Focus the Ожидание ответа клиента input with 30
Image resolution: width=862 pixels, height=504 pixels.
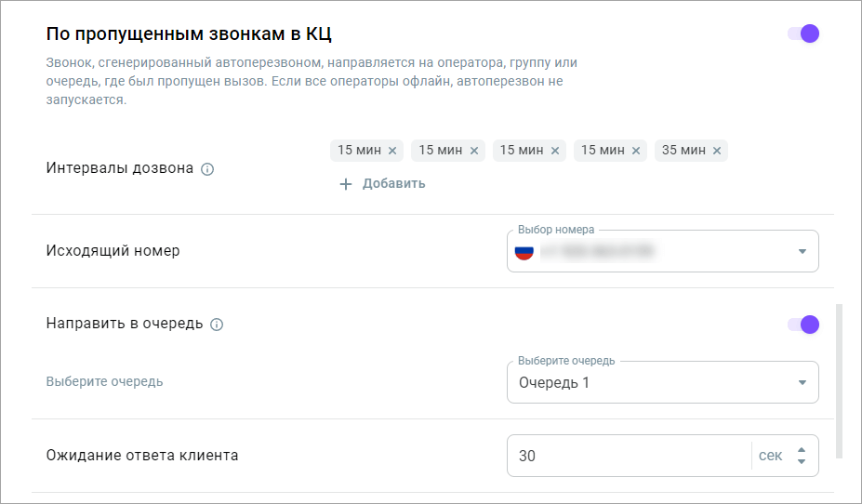tap(629, 456)
